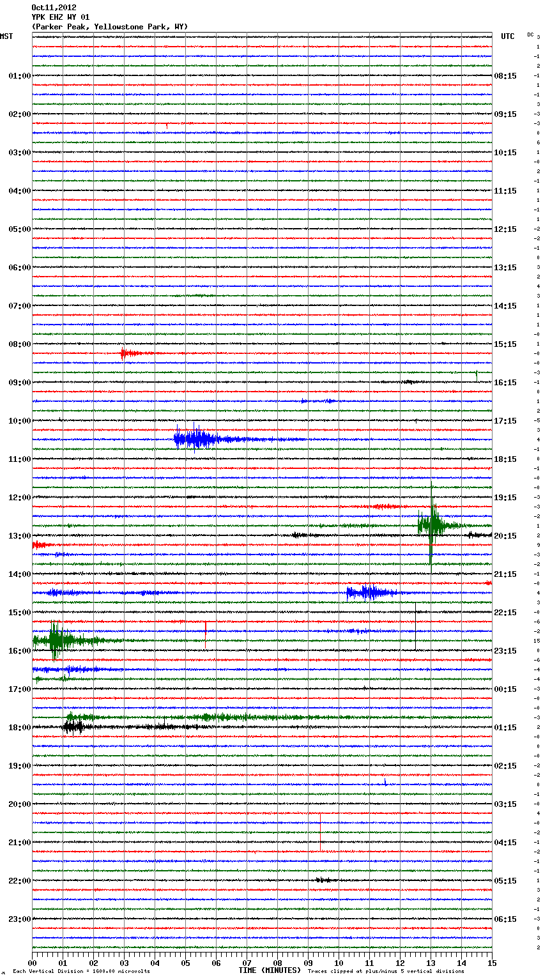Select the 01:00 MST row label

(x=20, y=76)
